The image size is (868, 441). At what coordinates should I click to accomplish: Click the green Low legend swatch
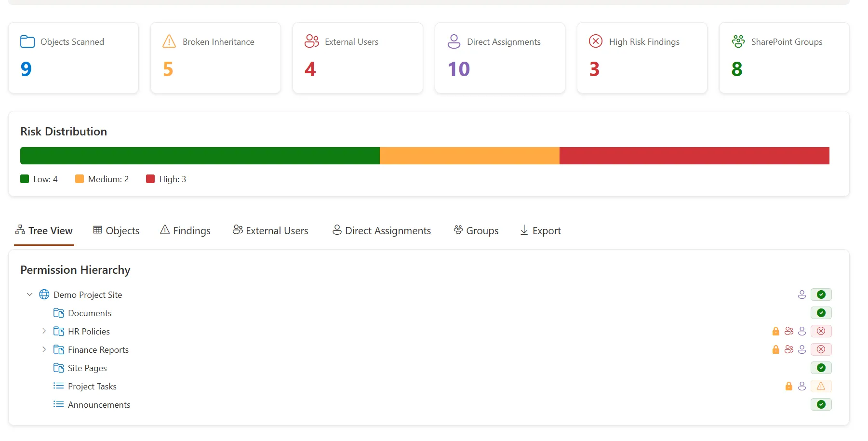25,179
